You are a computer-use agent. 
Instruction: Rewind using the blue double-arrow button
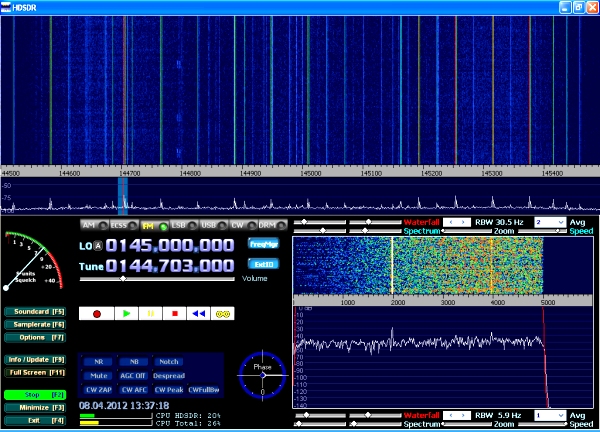198,313
